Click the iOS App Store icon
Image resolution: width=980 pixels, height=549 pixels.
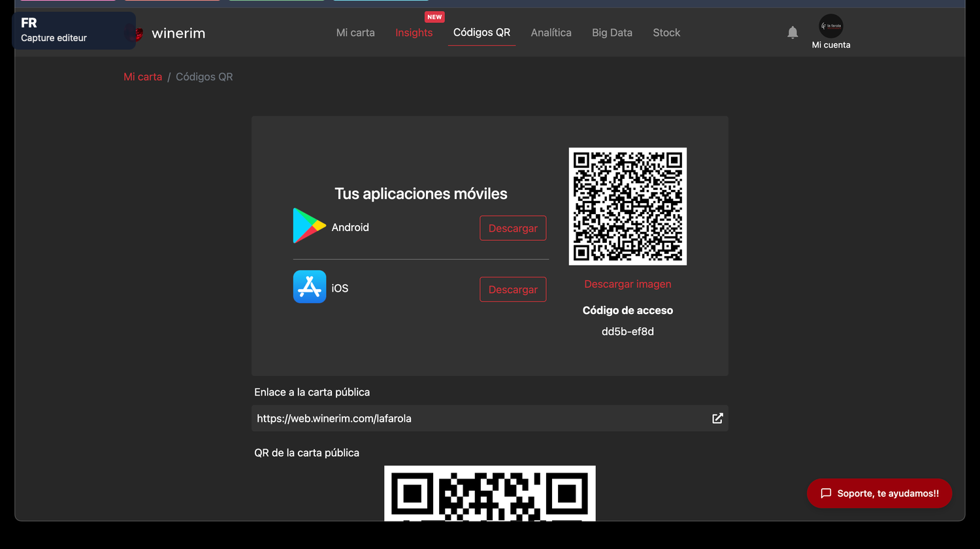tap(310, 287)
